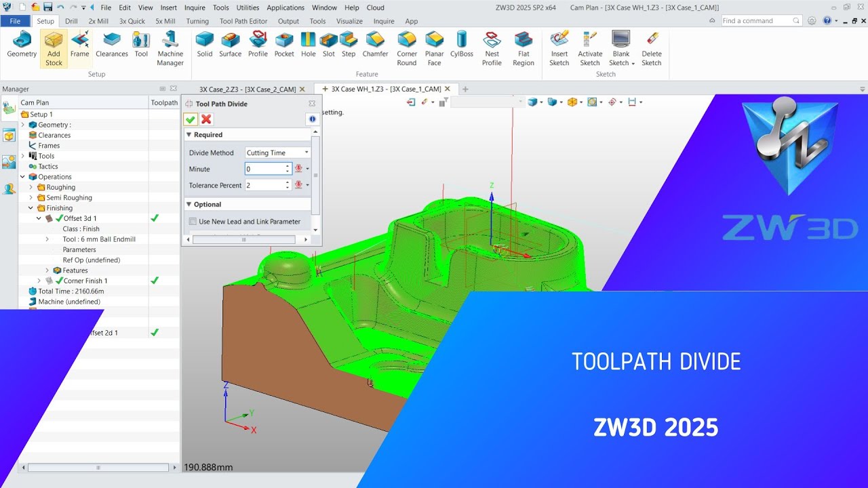The height and width of the screenshot is (488, 868).
Task: Select the Tactics tree item
Action: [x=48, y=167]
